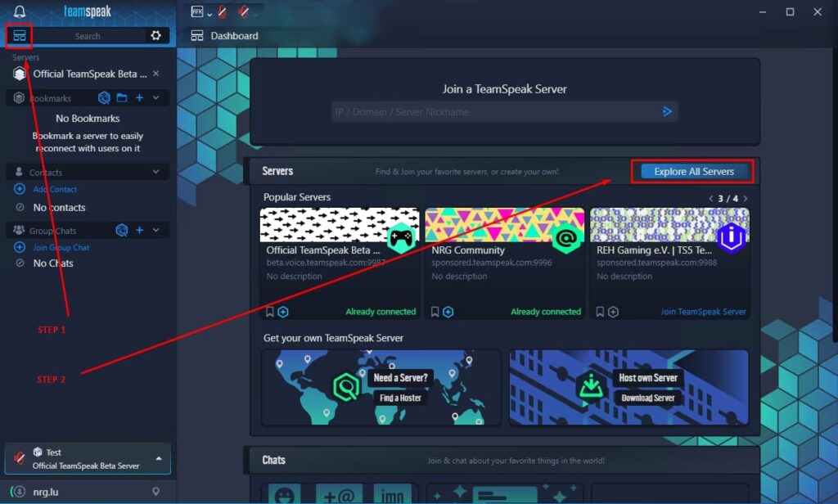The width and height of the screenshot is (838, 504).
Task: Expand the connection status panel arrow
Action: [x=159, y=458]
